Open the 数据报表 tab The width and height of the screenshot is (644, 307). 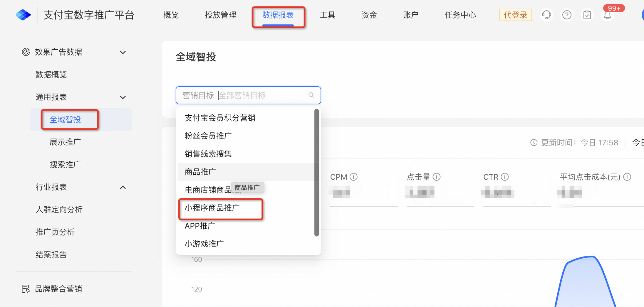(278, 15)
